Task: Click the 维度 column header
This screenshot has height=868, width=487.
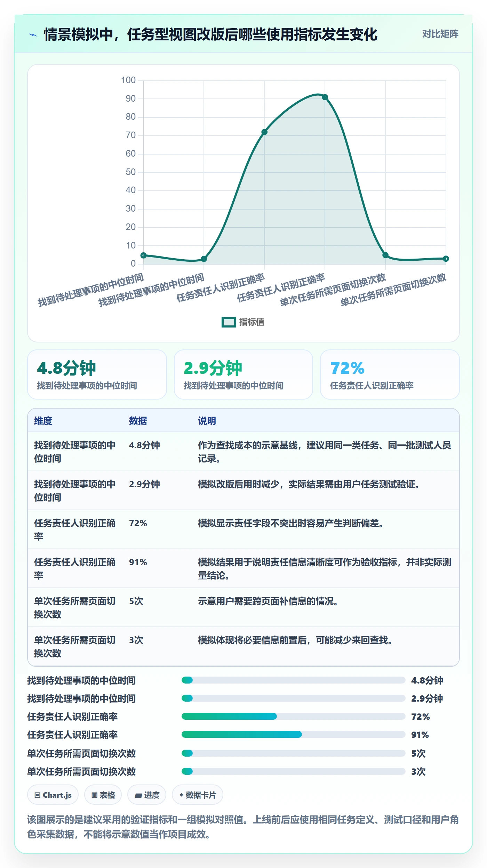Action: coord(43,421)
